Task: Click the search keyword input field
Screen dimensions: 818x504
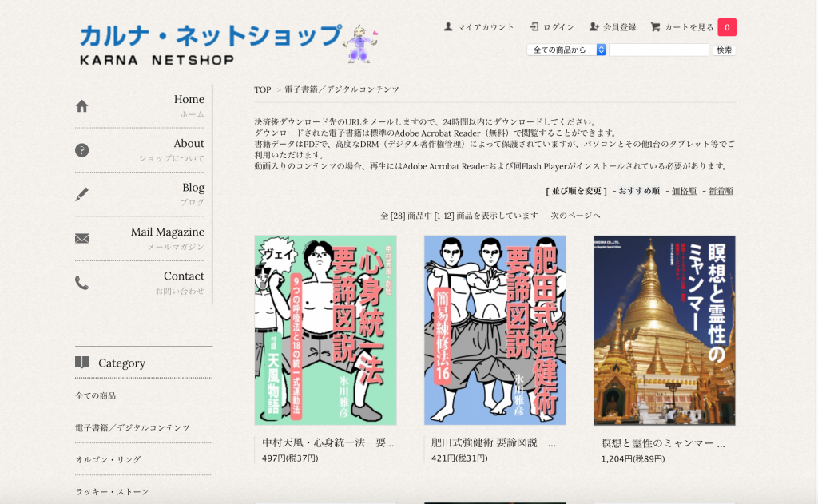Action: [x=659, y=50]
